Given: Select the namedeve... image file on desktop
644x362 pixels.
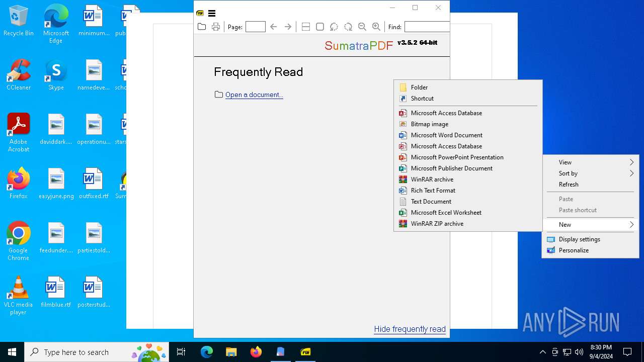Looking at the screenshot, I should (94, 74).
